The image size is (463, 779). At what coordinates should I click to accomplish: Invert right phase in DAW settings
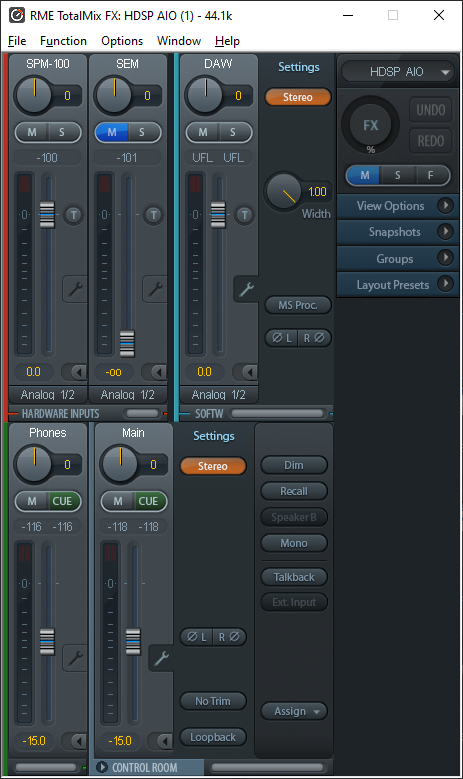314,338
